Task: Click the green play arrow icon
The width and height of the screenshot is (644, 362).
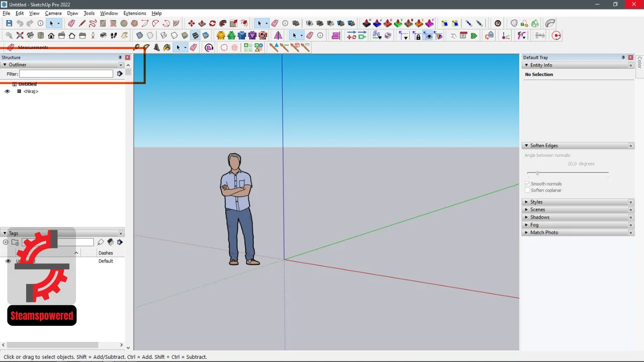Action: click(474, 35)
